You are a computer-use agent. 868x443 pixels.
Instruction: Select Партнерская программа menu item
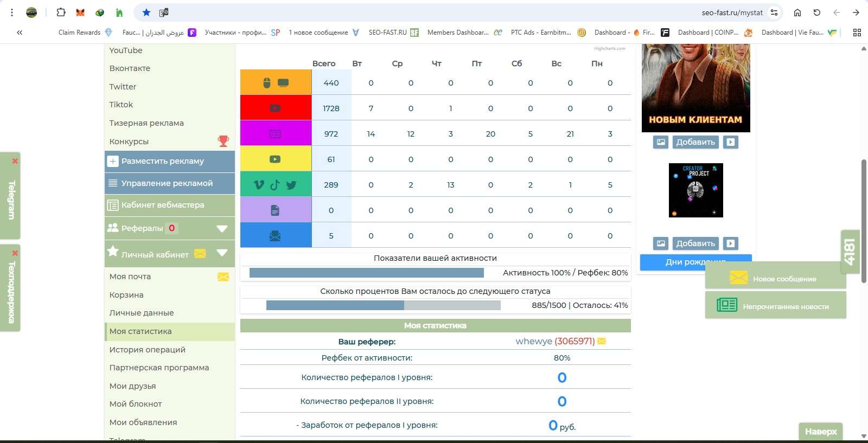(159, 368)
